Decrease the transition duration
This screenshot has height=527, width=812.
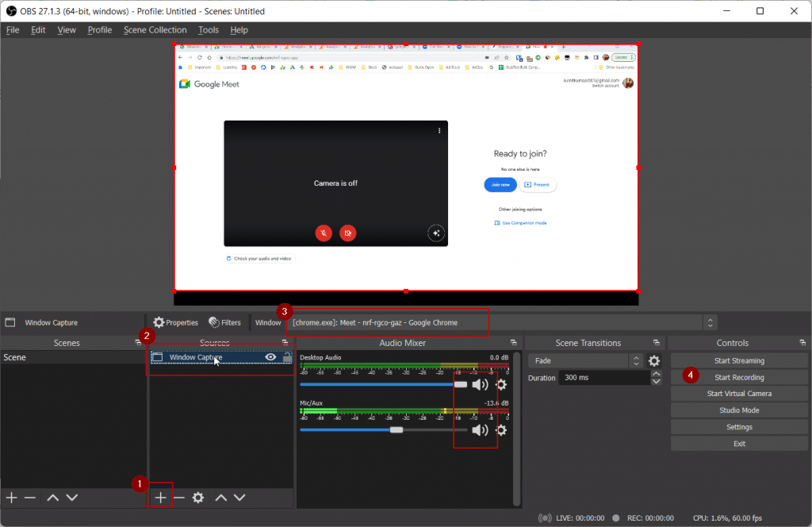[656, 382]
